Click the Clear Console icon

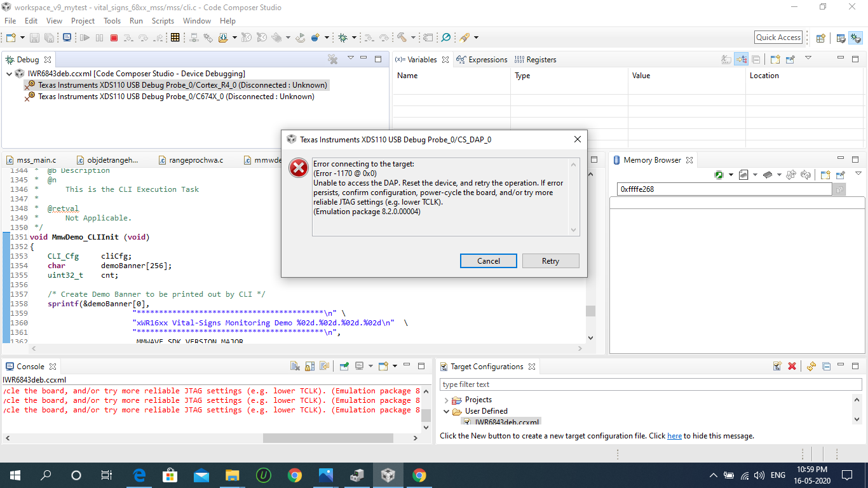coord(294,366)
